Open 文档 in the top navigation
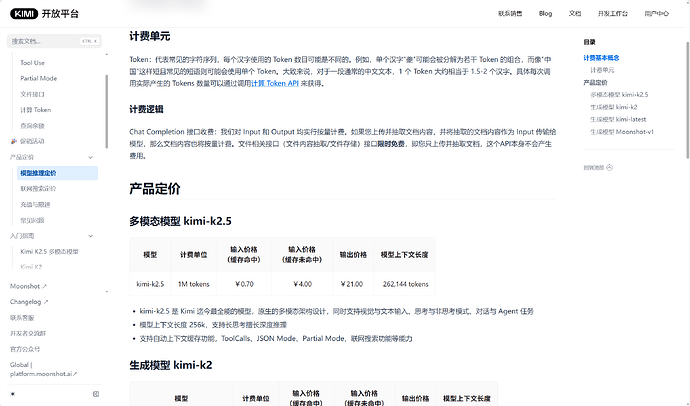 click(575, 14)
